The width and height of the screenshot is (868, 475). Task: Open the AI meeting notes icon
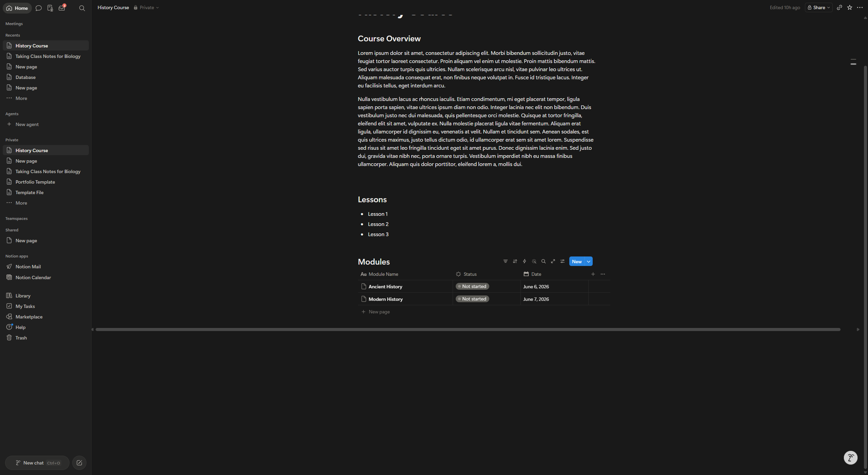click(x=50, y=8)
